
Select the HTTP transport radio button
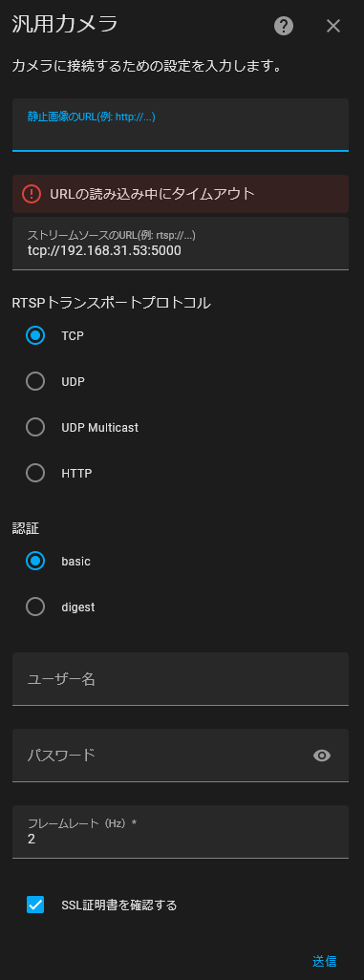click(x=35, y=473)
